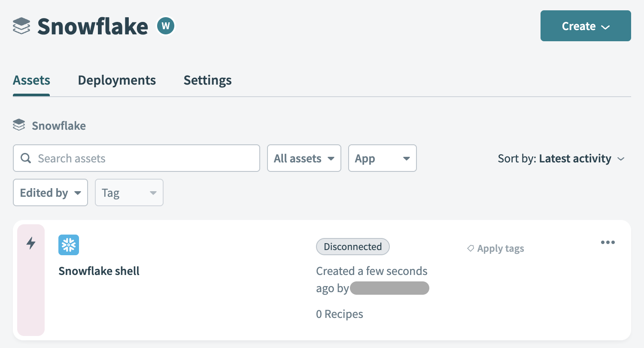Click the layers icon in the breadcrumb row
Viewport: 644px width, 348px height.
(19, 125)
